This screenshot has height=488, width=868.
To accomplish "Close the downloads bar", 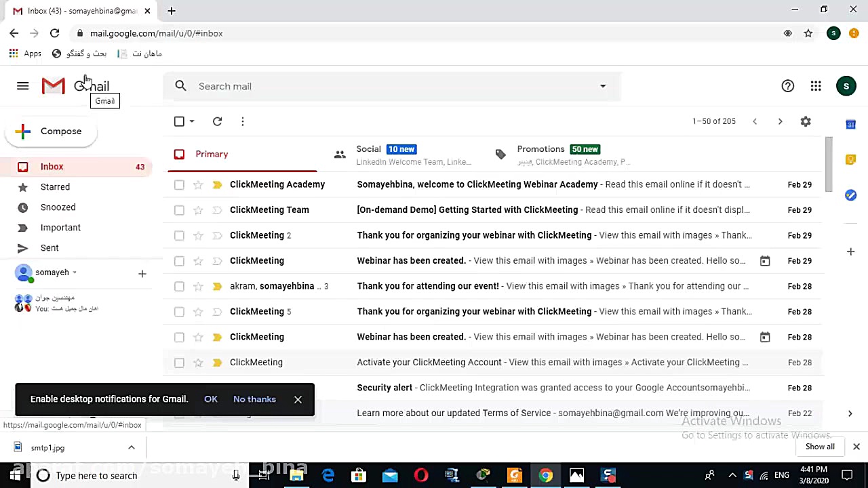I will pos(856,447).
